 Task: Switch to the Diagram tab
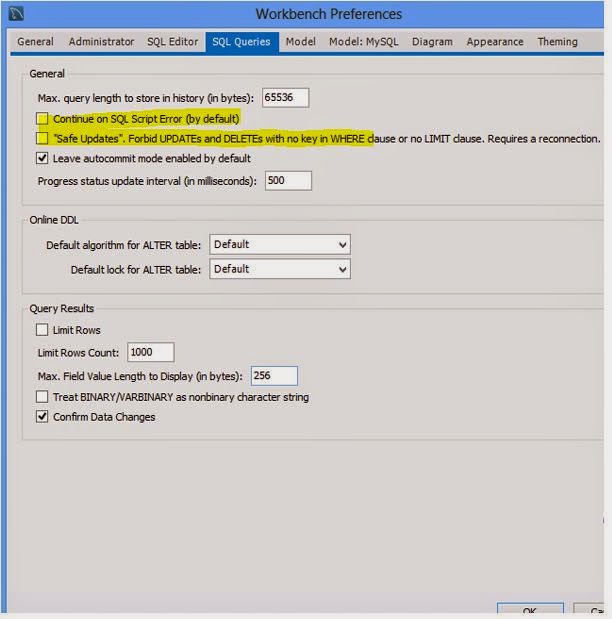pyautogui.click(x=432, y=42)
